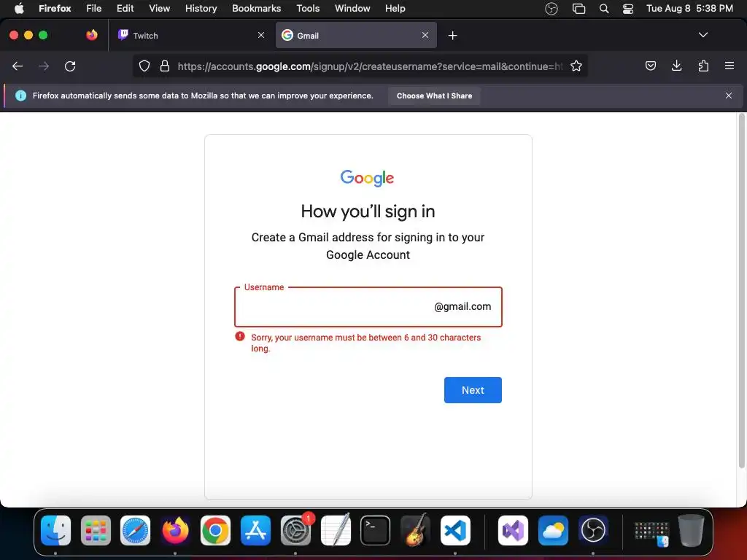Click the page's vertical scrollbar
Screen dimensions: 747x560
pos(741,290)
